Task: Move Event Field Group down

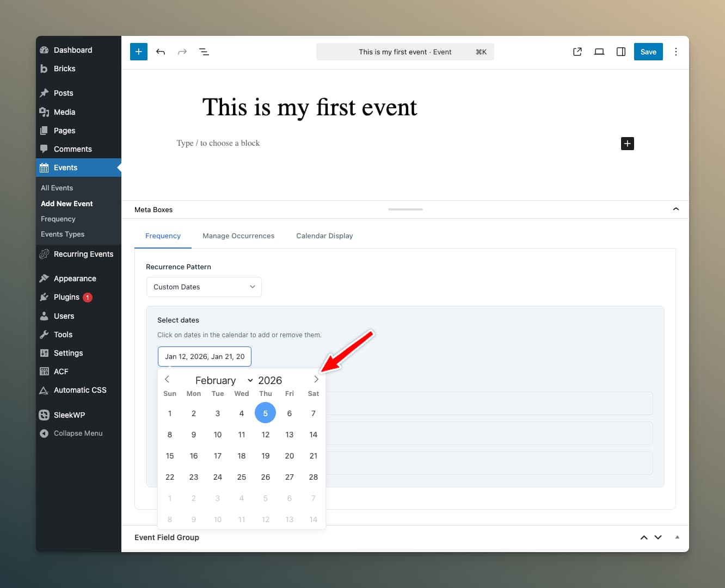Action: (x=658, y=537)
